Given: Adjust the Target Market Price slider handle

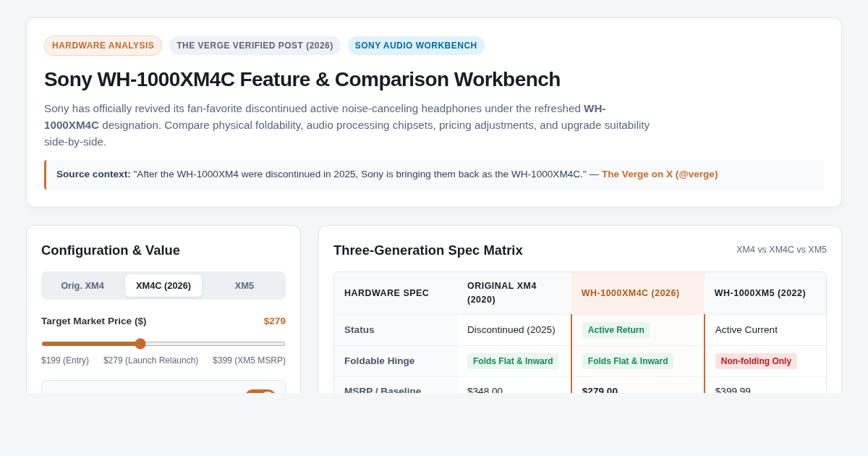Looking at the screenshot, I should [x=140, y=344].
